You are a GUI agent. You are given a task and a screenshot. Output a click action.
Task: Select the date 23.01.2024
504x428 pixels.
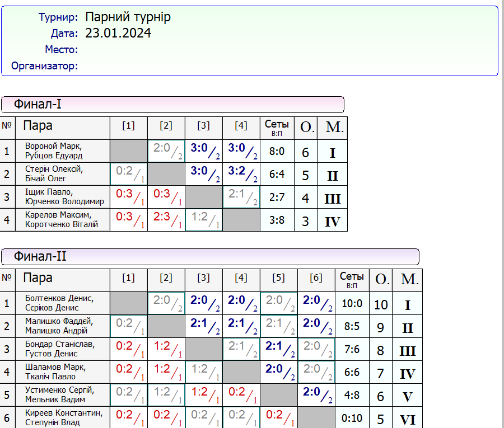[x=118, y=34]
